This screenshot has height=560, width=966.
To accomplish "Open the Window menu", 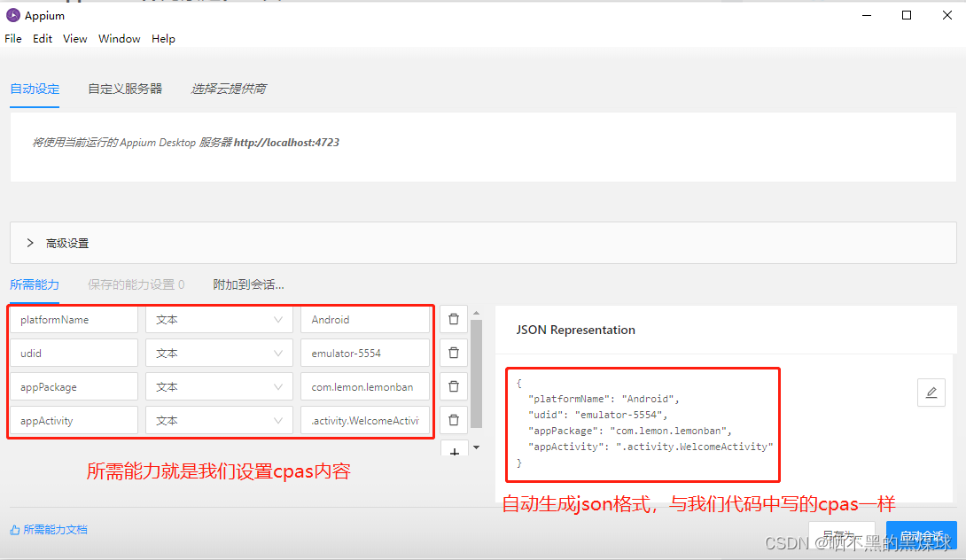I will tap(120, 39).
